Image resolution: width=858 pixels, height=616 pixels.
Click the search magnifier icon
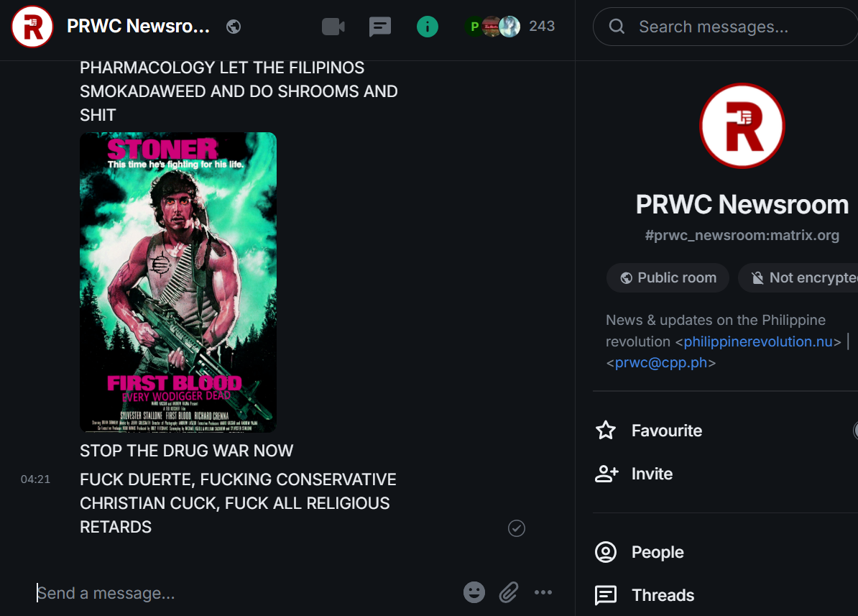pos(617,27)
